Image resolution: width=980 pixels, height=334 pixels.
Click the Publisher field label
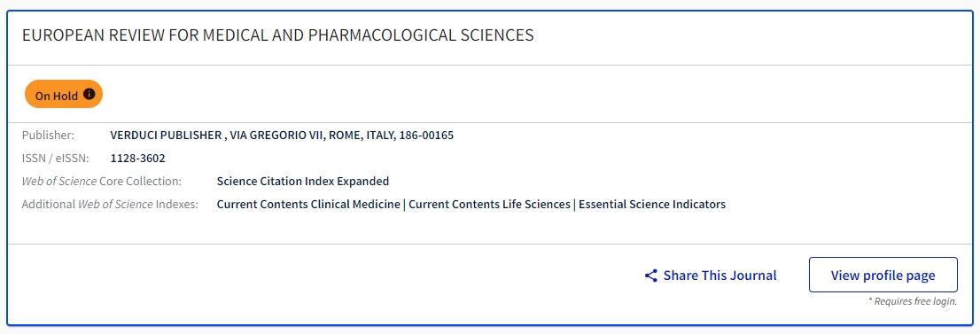point(48,135)
